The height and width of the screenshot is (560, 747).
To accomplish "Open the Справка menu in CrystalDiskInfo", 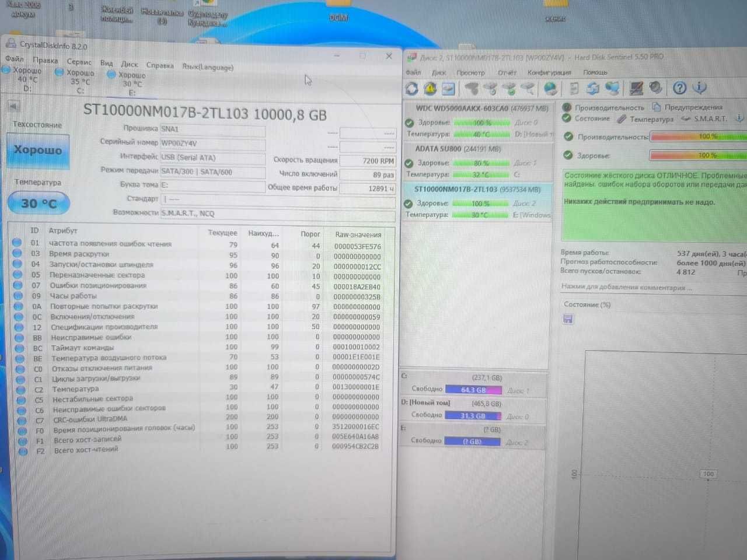I will (x=159, y=65).
